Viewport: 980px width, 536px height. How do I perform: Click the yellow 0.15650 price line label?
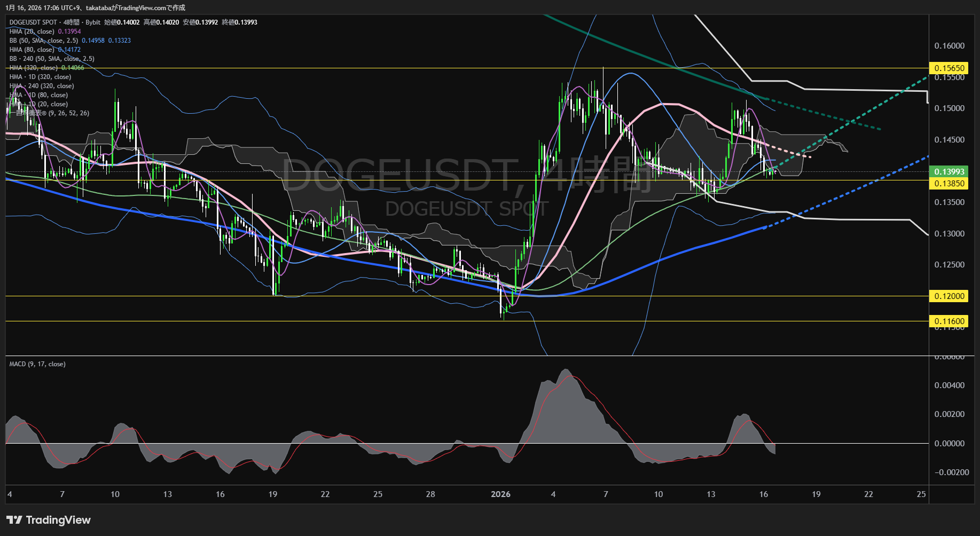(x=949, y=68)
